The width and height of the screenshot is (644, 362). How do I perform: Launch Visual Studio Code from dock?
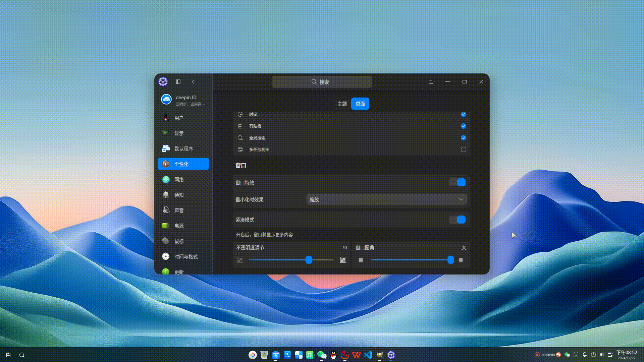pos(368,355)
